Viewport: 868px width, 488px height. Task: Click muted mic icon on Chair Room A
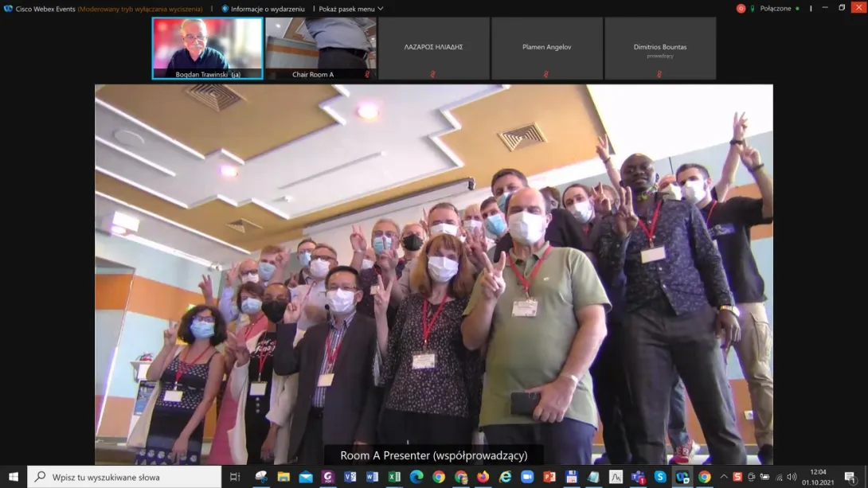[367, 75]
